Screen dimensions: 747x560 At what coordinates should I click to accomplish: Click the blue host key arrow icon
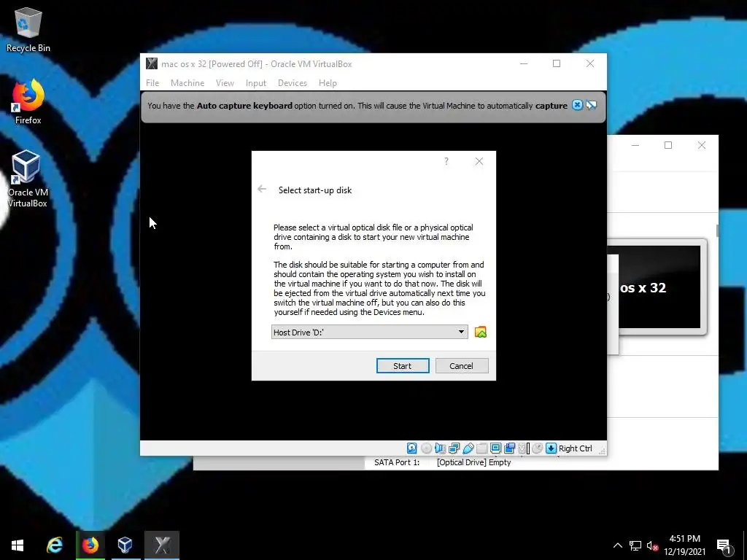pyautogui.click(x=551, y=448)
